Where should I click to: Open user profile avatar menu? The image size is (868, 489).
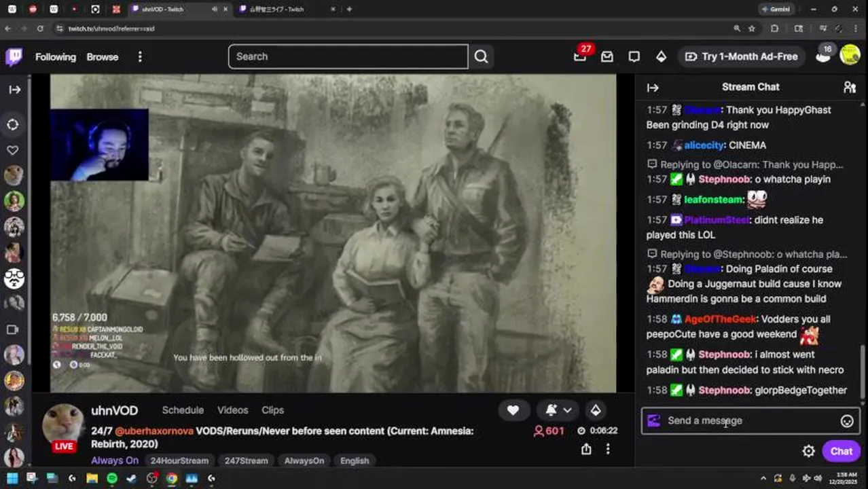[850, 56]
